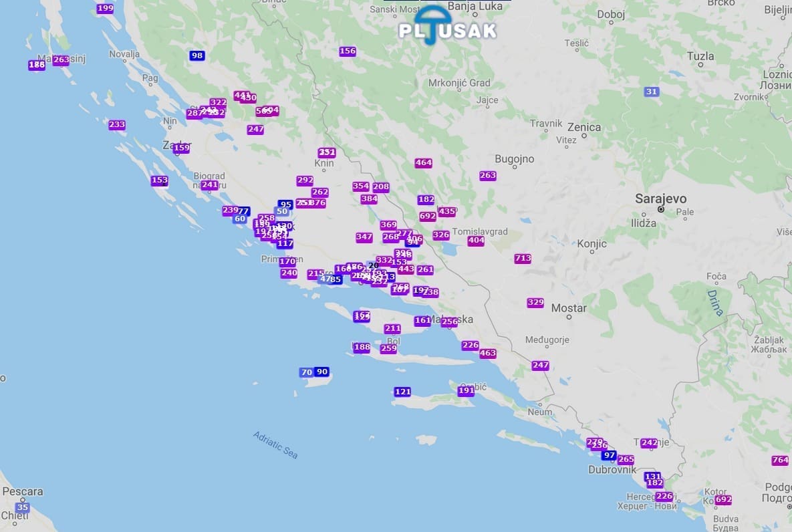Select the 464 station marker
This screenshot has height=532, width=792.
click(x=423, y=163)
